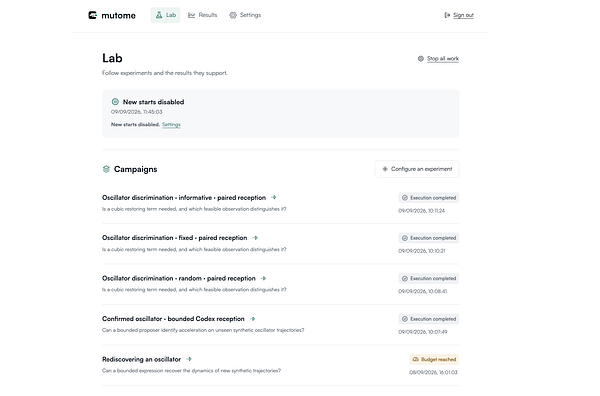This screenshot has height=396, width=600.
Task: Click the Budget reached badge
Action: [x=434, y=360]
